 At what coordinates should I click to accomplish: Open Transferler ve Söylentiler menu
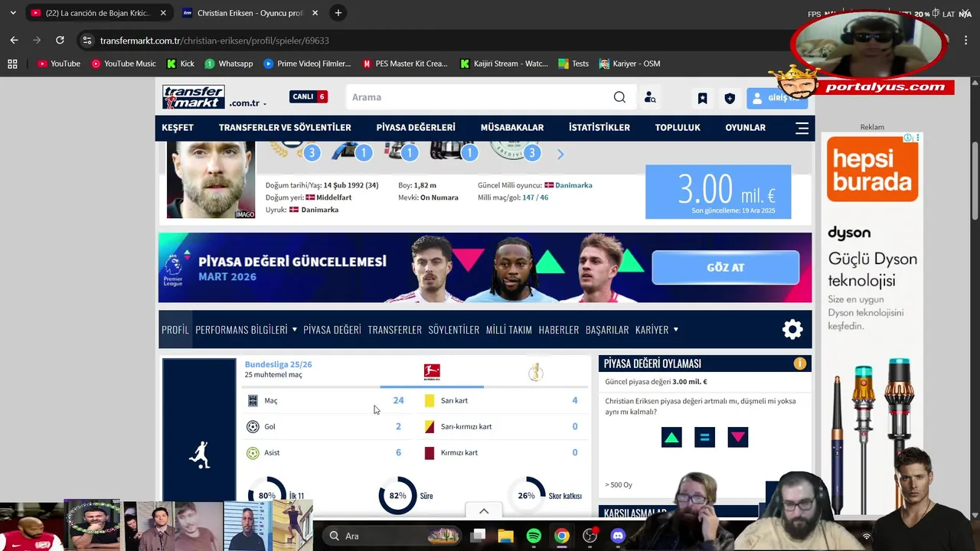click(x=285, y=128)
